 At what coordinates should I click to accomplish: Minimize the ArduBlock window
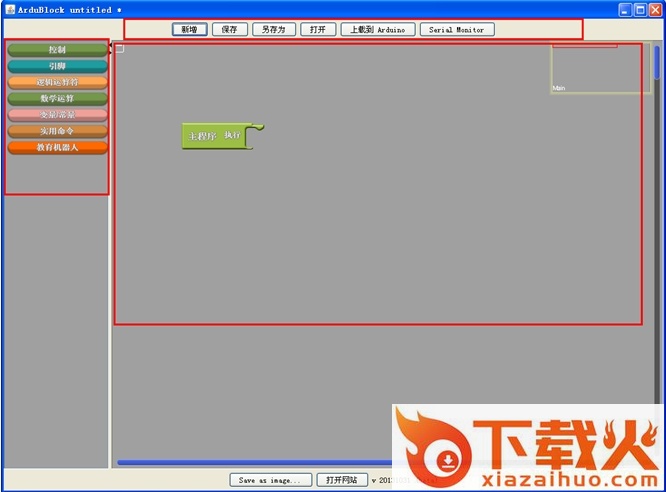point(624,10)
